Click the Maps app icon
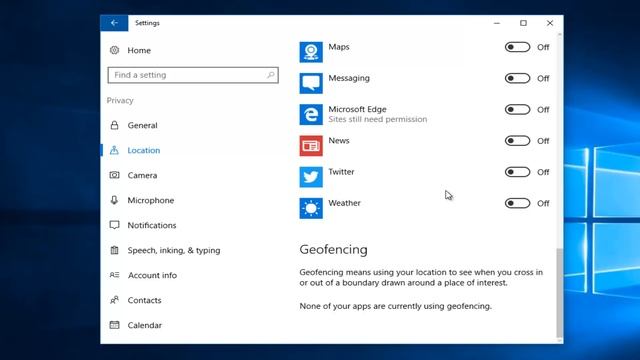 [311, 52]
